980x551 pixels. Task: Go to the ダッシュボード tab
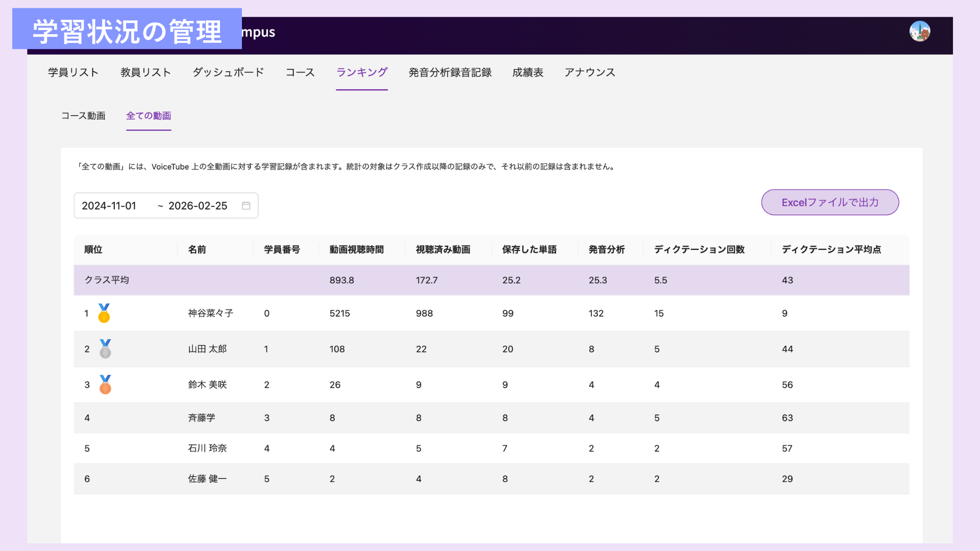pyautogui.click(x=228, y=72)
